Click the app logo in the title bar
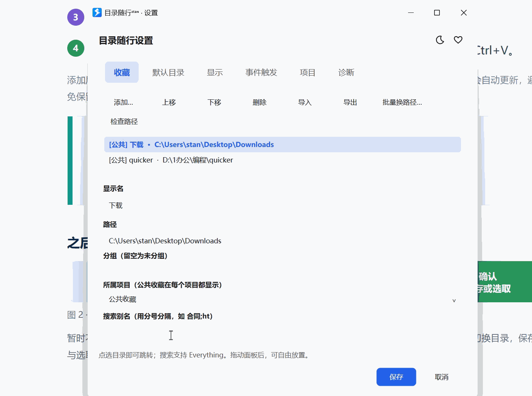The width and height of the screenshot is (532, 396). coord(97,12)
